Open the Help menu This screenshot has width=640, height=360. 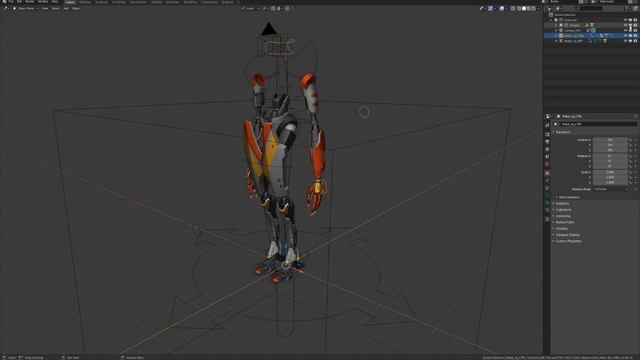55,2
